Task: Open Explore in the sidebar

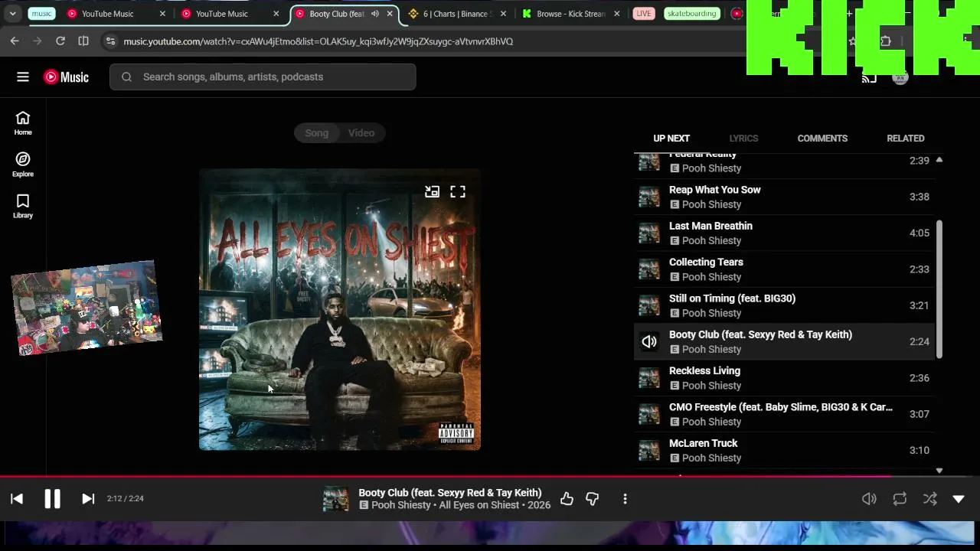Action: click(23, 164)
